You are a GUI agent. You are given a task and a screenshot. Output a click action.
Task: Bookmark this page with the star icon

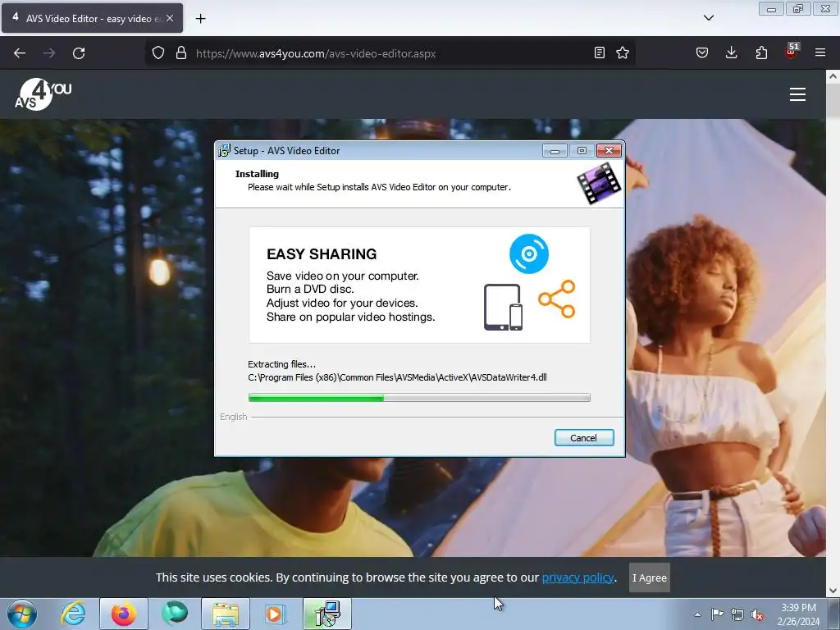[623, 52]
